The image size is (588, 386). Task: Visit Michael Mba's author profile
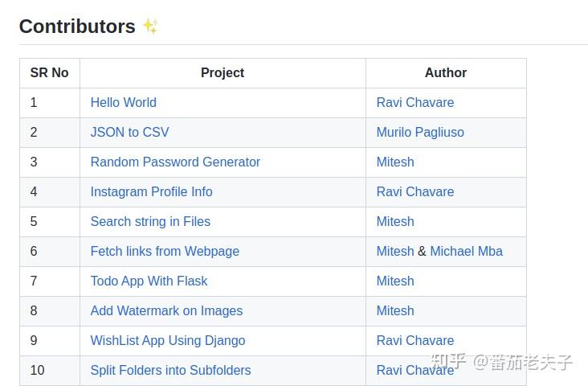pyautogui.click(x=466, y=251)
